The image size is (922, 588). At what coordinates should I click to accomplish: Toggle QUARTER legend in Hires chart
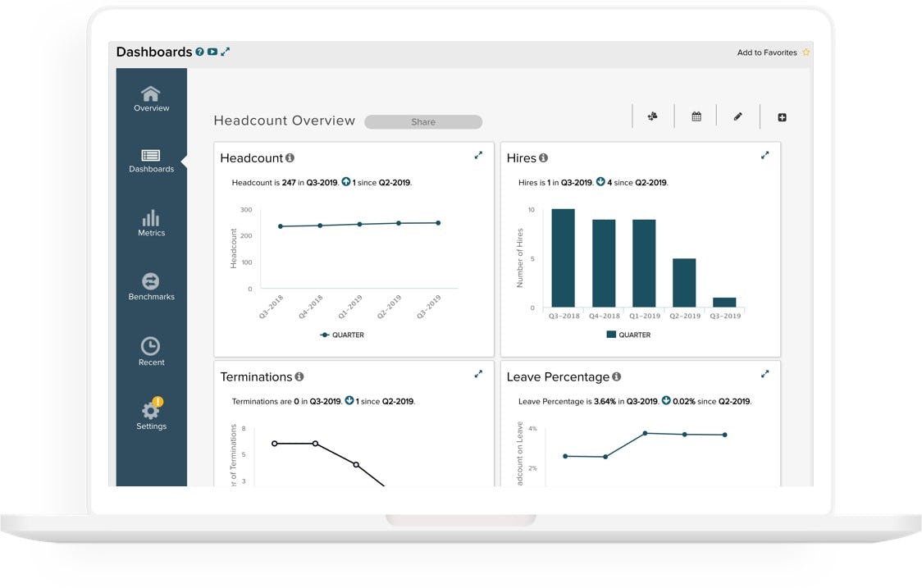coord(628,335)
